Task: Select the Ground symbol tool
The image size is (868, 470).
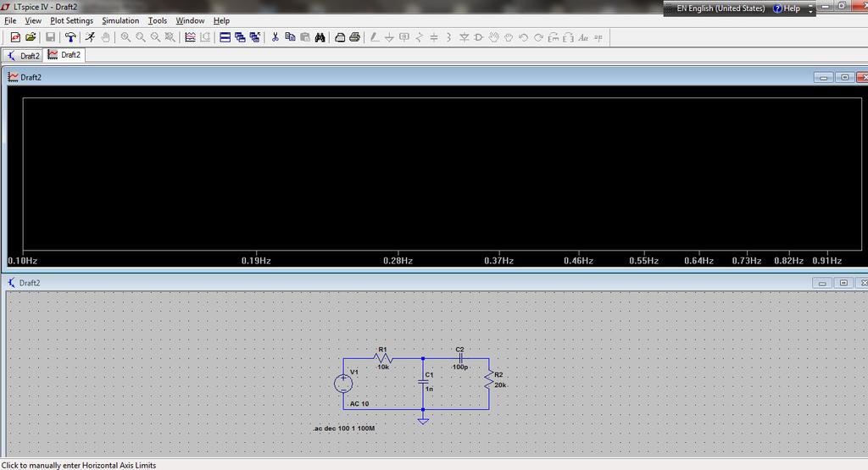Action: pyautogui.click(x=389, y=37)
